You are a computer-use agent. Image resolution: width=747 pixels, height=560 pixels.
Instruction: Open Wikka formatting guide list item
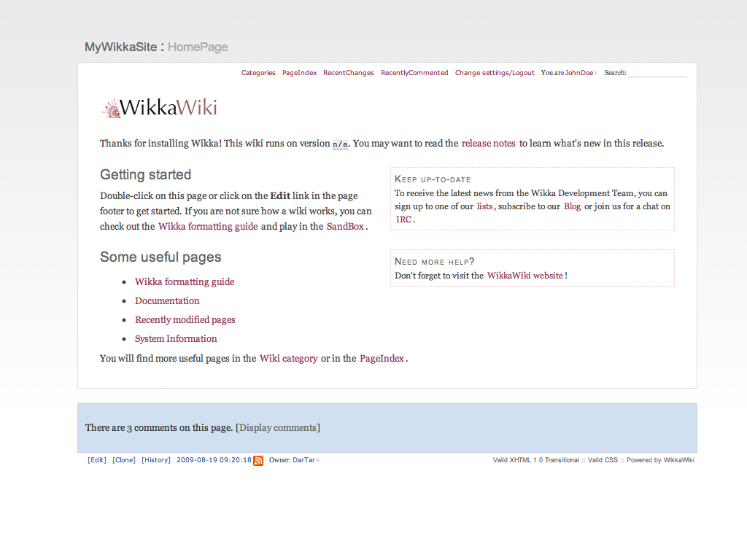click(185, 282)
